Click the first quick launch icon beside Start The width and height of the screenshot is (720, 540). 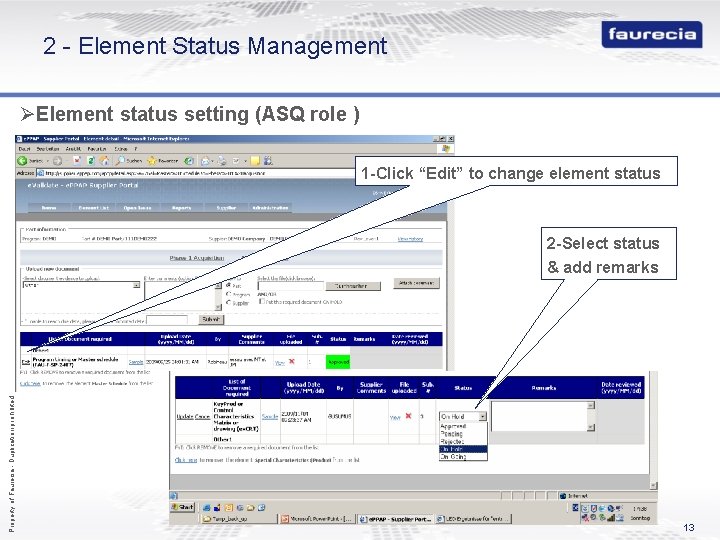tap(207, 508)
